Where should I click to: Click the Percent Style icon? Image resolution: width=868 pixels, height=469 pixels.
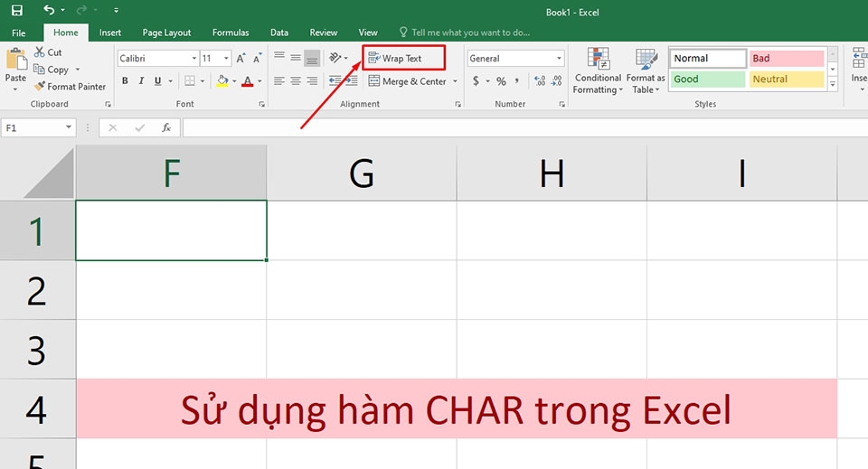501,81
